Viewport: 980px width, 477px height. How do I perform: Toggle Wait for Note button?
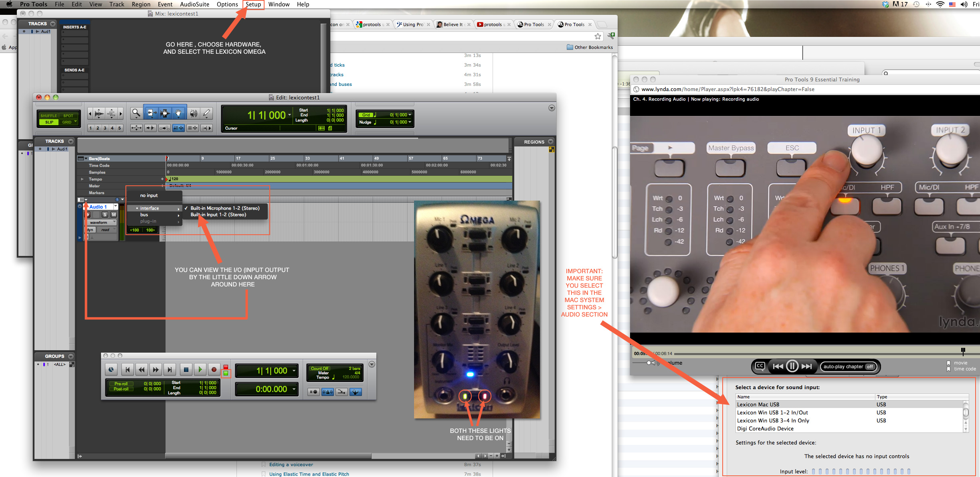[313, 392]
